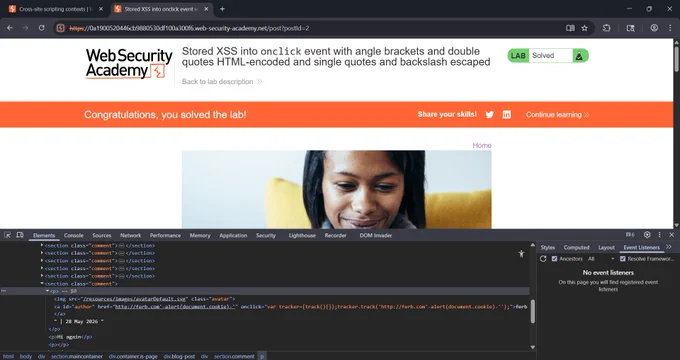
Task: Switch to the Console tab
Action: 73,235
